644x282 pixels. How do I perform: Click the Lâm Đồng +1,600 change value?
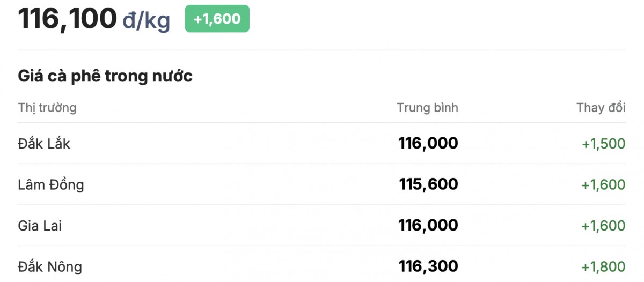click(603, 185)
